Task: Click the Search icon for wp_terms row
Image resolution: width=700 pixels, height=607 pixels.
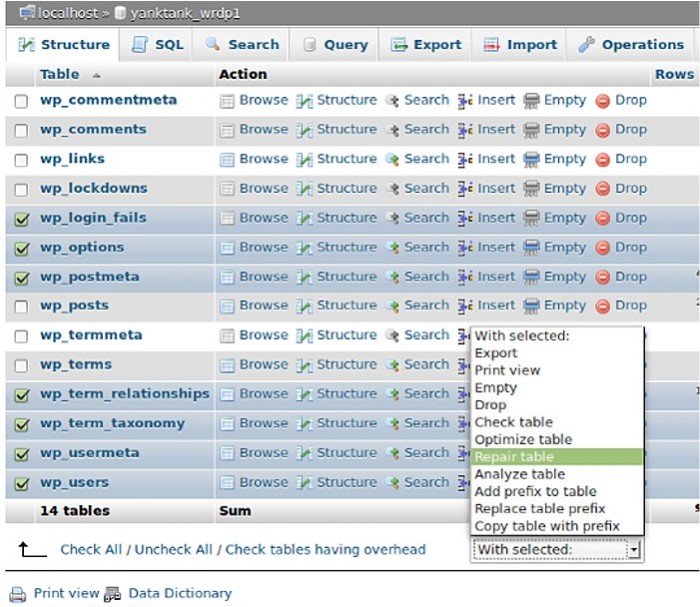Action: 392,366
